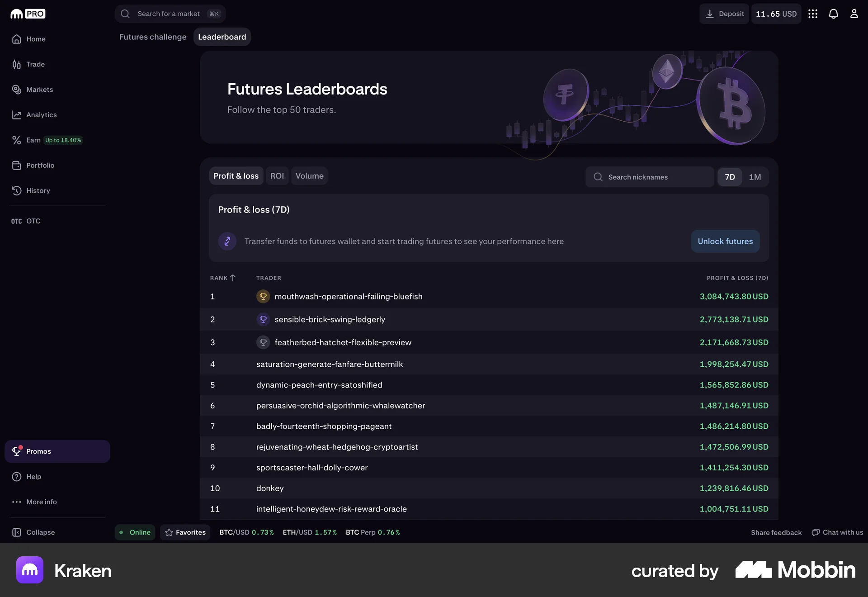
Task: Open the apps grid menu top right
Action: [813, 14]
